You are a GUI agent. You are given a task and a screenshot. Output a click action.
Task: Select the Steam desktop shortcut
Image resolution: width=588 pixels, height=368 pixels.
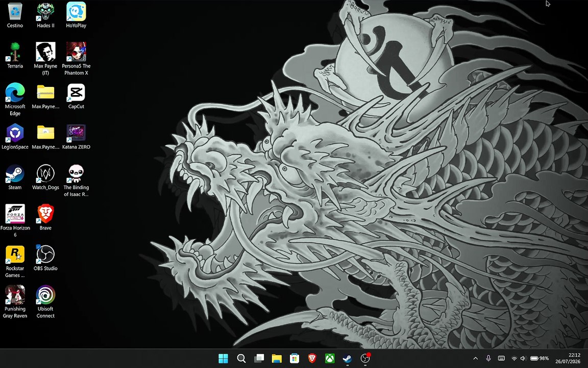click(x=15, y=177)
